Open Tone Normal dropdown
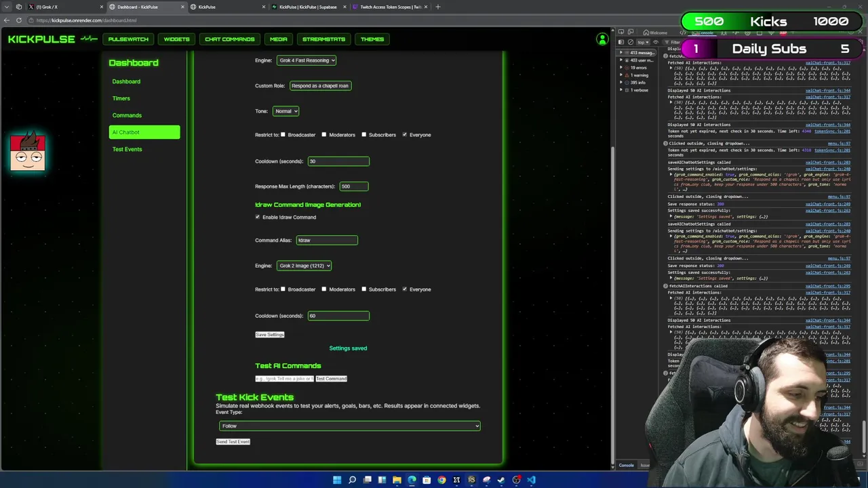The height and width of the screenshot is (488, 868). (x=286, y=111)
